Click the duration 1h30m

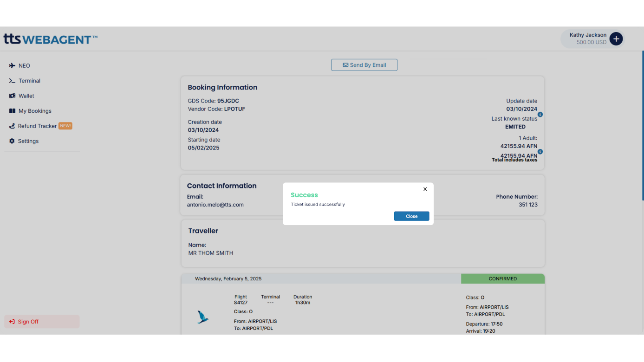303,303
